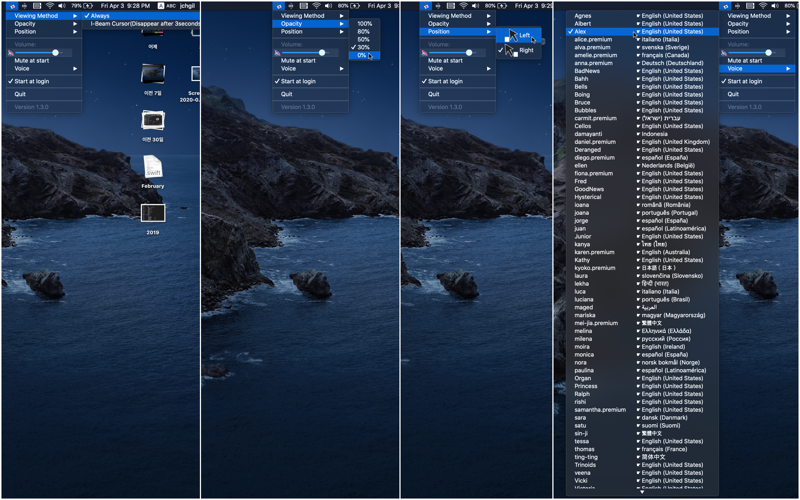Expand the Voice submenu in the Opacity panel
800x500 pixels.
coord(310,68)
